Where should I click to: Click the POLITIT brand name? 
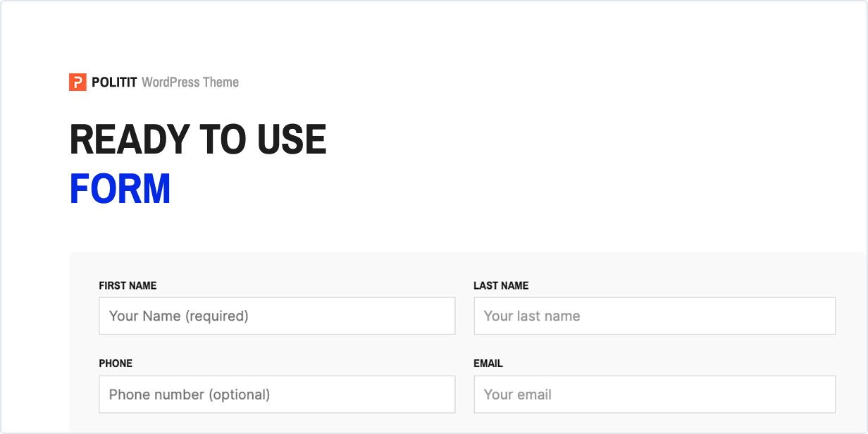tap(114, 82)
